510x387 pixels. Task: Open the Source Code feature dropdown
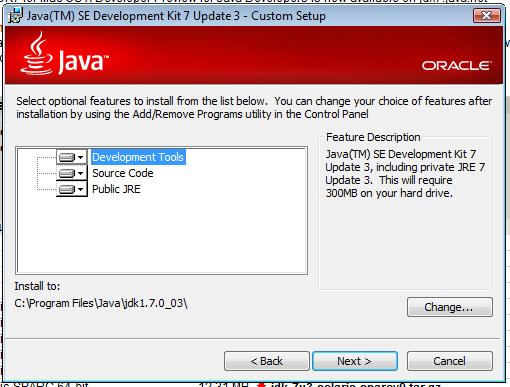pyautogui.click(x=72, y=173)
